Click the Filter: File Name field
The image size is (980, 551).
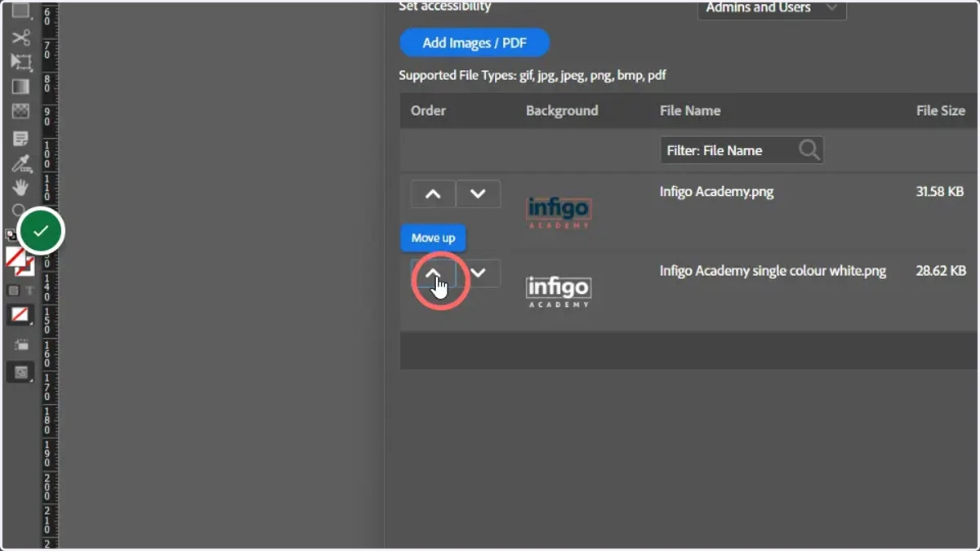tap(742, 150)
